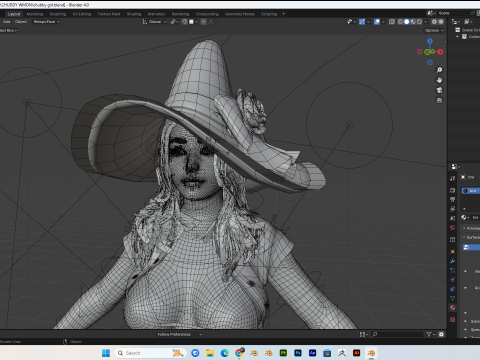Image resolution: width=480 pixels, height=360 pixels.
Task: Toggle viewport overlays display
Action: [377, 22]
